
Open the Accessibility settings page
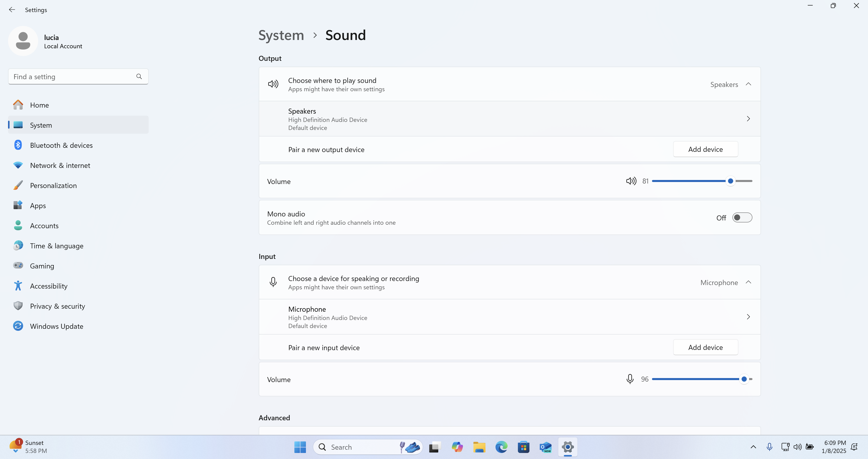click(x=48, y=286)
